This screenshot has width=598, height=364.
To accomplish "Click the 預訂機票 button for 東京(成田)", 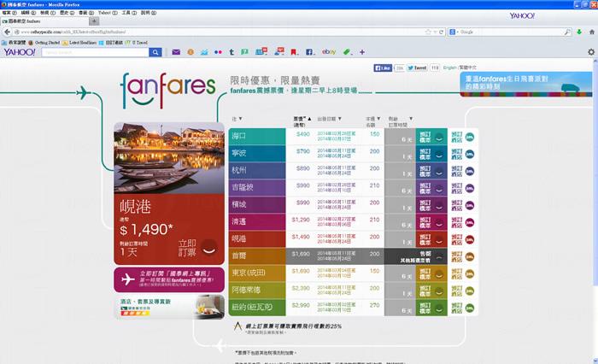I will click(425, 272).
